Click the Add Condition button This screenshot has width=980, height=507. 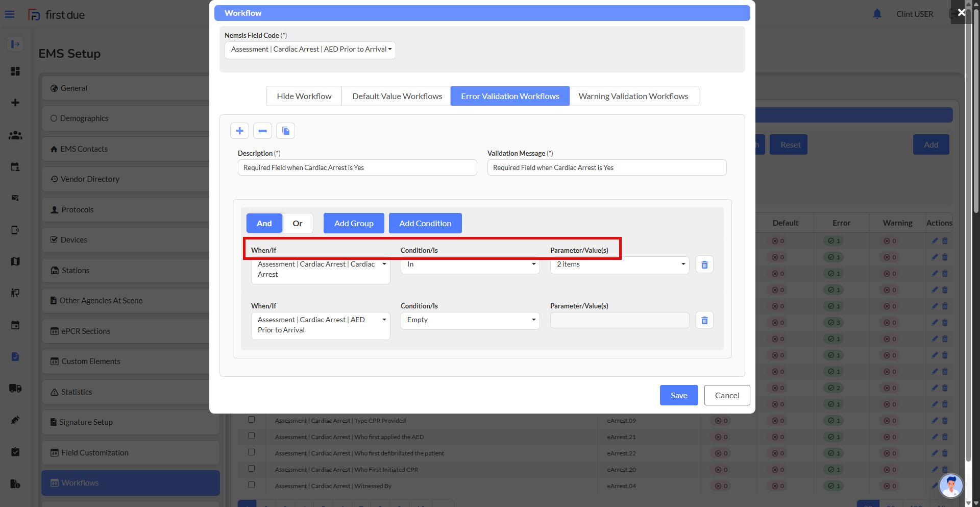point(425,223)
